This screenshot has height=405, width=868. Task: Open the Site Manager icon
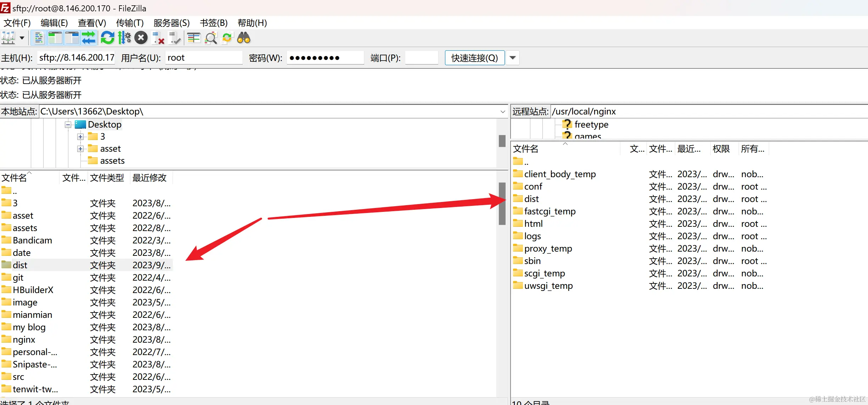pyautogui.click(x=9, y=38)
